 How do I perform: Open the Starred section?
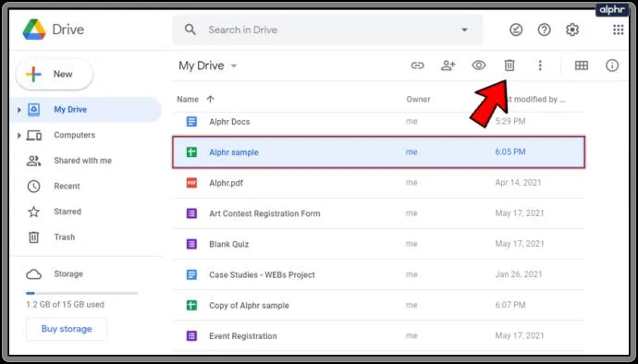pyautogui.click(x=67, y=212)
